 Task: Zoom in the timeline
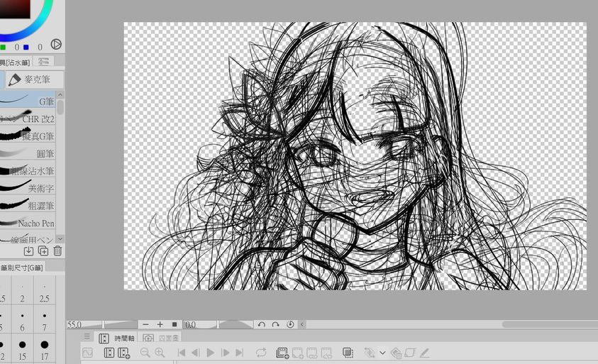(x=160, y=353)
